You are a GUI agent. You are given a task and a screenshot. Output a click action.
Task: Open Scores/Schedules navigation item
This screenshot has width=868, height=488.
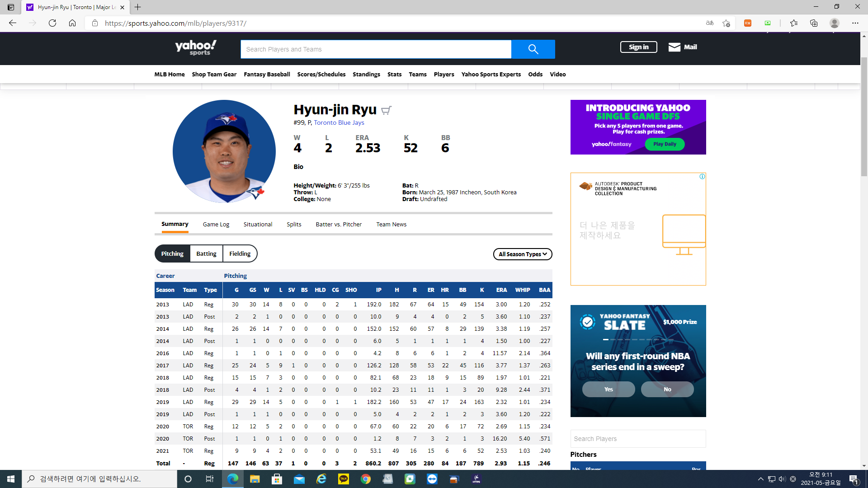point(321,74)
